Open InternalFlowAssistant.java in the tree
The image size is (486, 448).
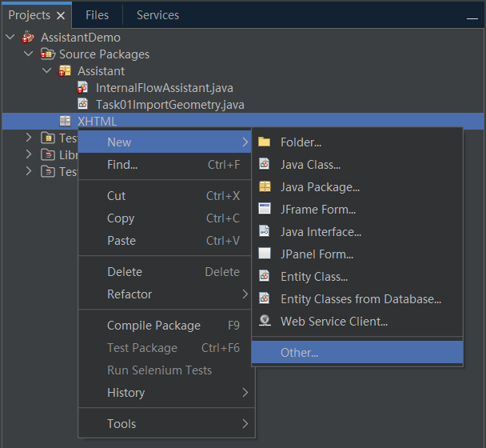[x=164, y=88]
